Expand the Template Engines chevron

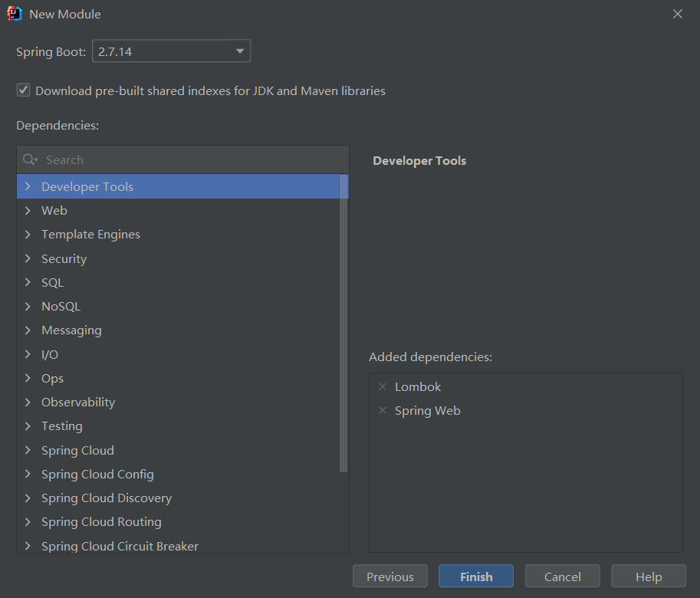(28, 235)
